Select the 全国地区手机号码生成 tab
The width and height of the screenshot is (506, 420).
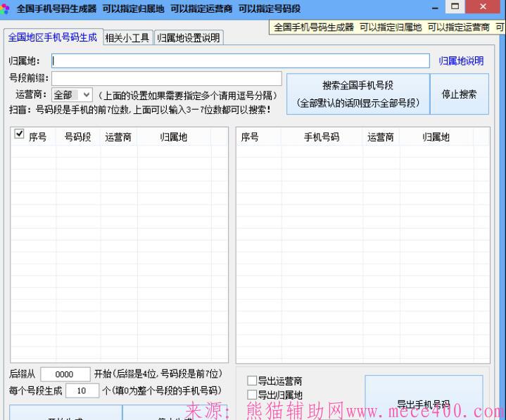click(53, 37)
